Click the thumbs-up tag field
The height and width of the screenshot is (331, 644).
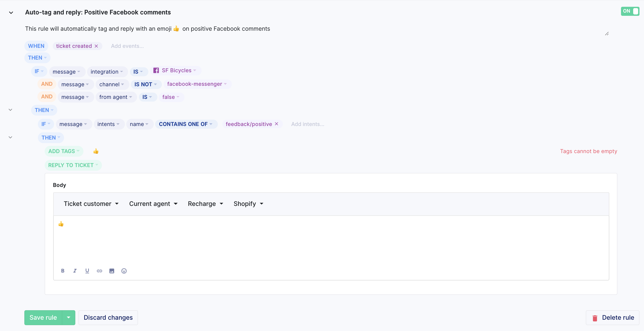point(96,151)
